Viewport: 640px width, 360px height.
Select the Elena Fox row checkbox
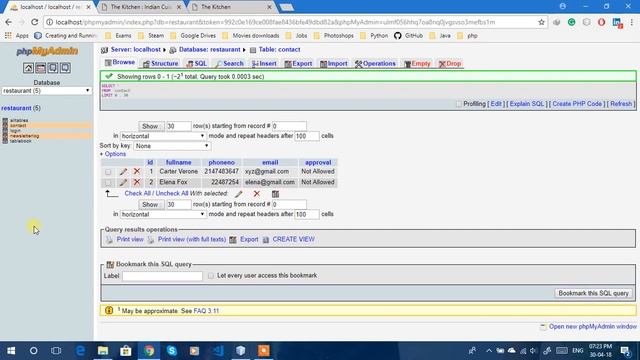click(x=108, y=182)
